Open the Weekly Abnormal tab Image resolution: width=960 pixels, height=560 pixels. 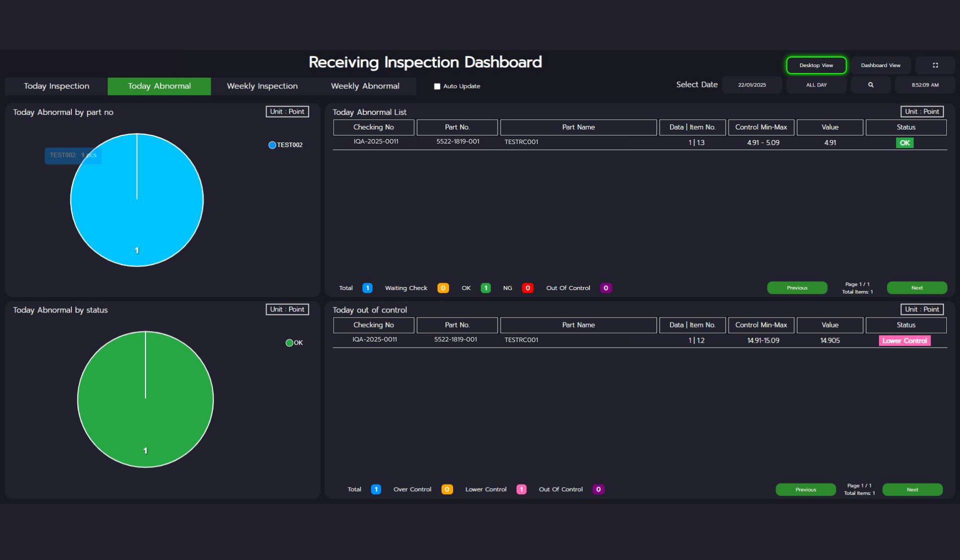tap(365, 86)
